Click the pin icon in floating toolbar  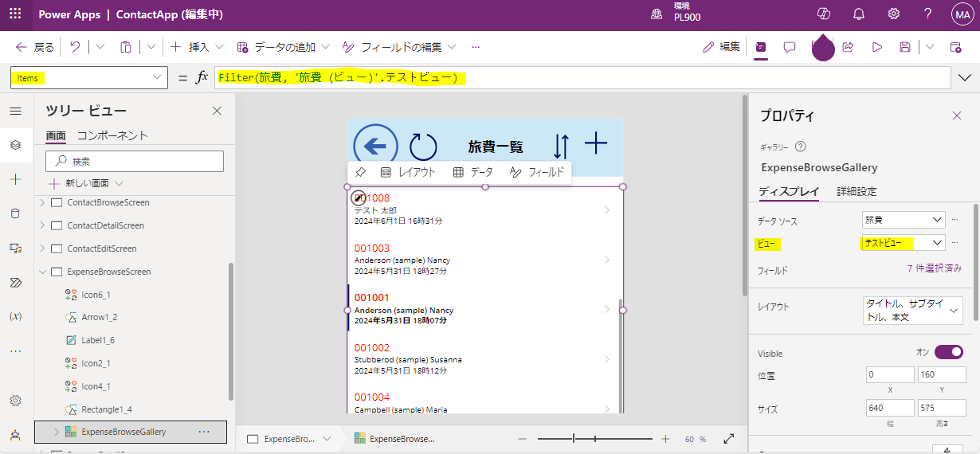pos(360,172)
